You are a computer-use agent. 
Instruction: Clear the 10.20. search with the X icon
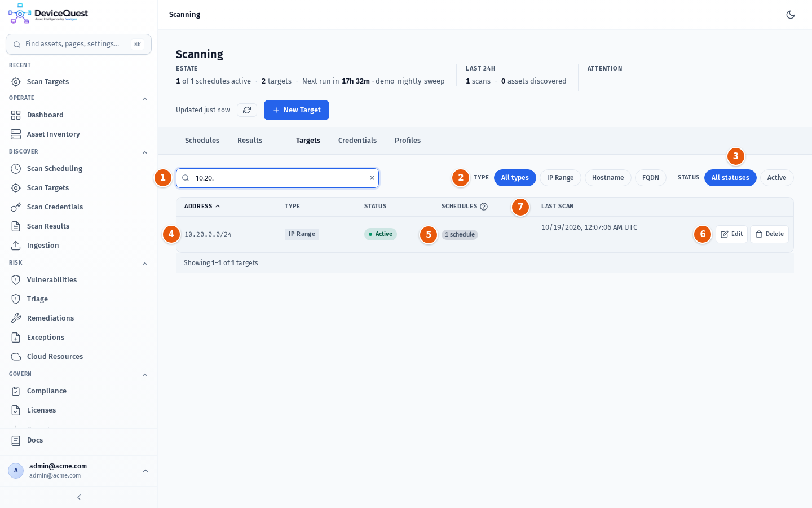point(372,178)
